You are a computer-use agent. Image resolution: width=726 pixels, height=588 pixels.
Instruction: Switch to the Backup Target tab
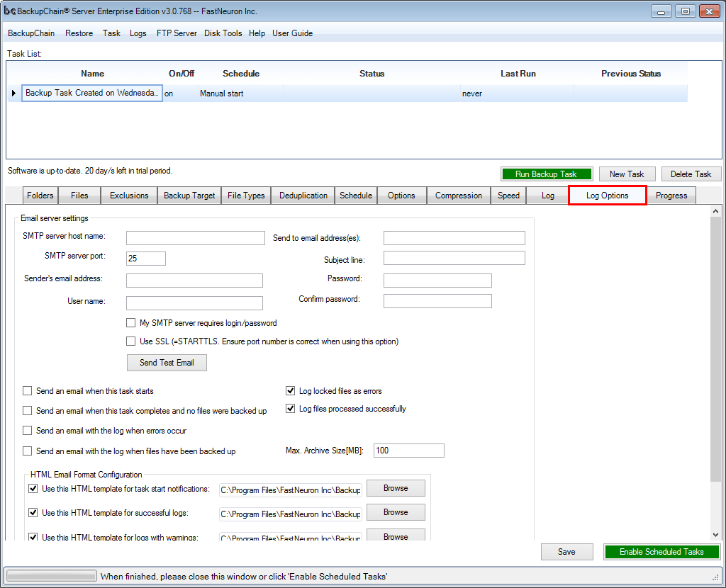(189, 196)
